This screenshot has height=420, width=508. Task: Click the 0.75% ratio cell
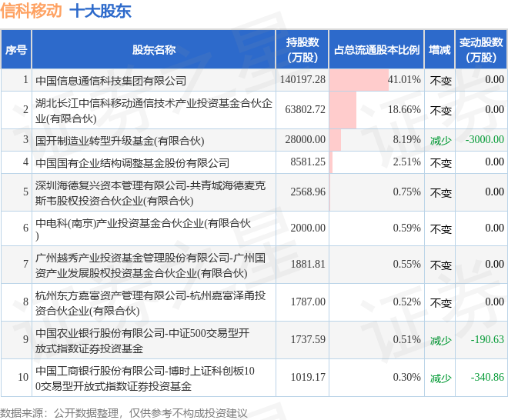pyautogui.click(x=376, y=192)
